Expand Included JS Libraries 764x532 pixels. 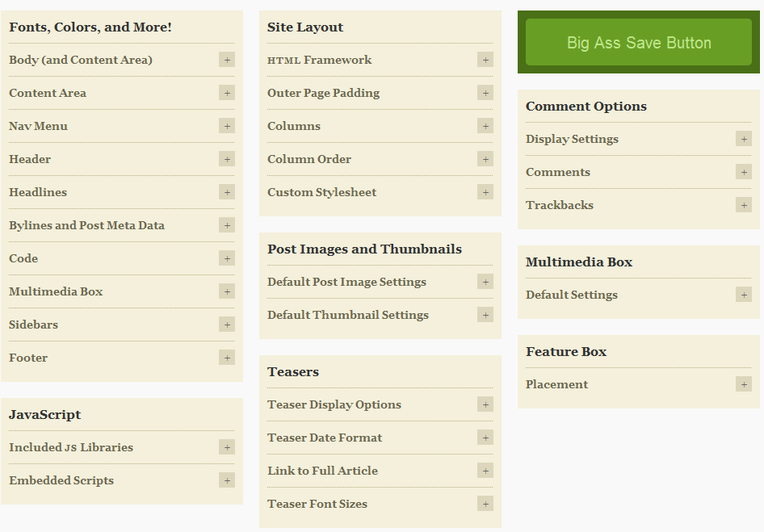(122, 448)
